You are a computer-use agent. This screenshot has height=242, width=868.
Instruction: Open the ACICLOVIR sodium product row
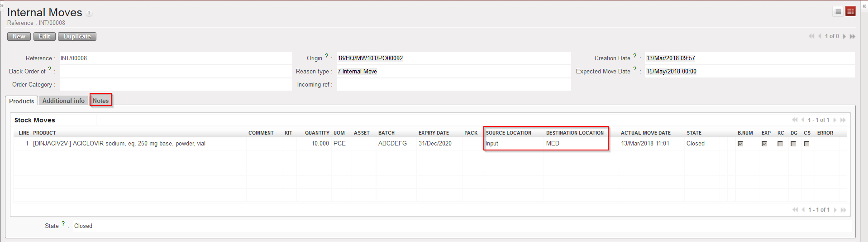click(x=119, y=144)
